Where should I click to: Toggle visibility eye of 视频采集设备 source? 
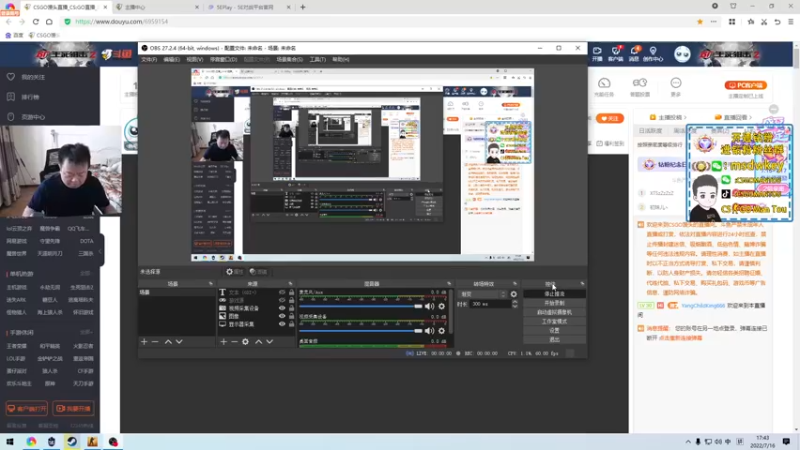282,308
